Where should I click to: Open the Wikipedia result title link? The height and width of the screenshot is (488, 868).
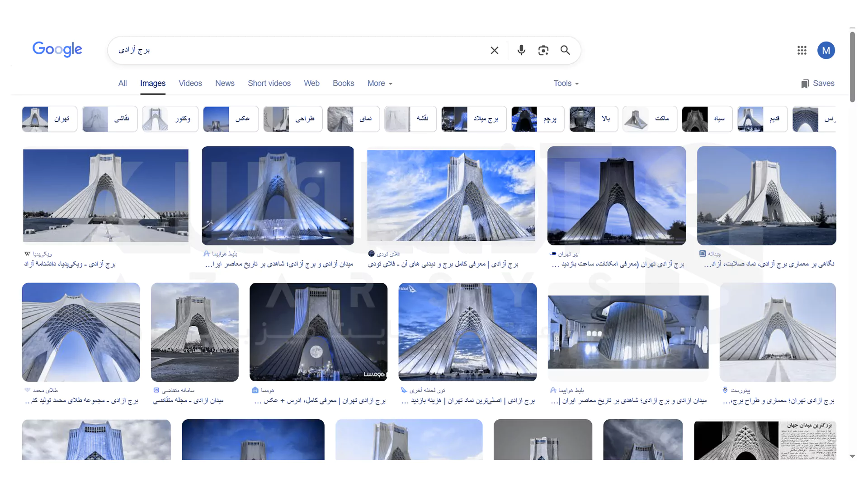pyautogui.click(x=70, y=264)
